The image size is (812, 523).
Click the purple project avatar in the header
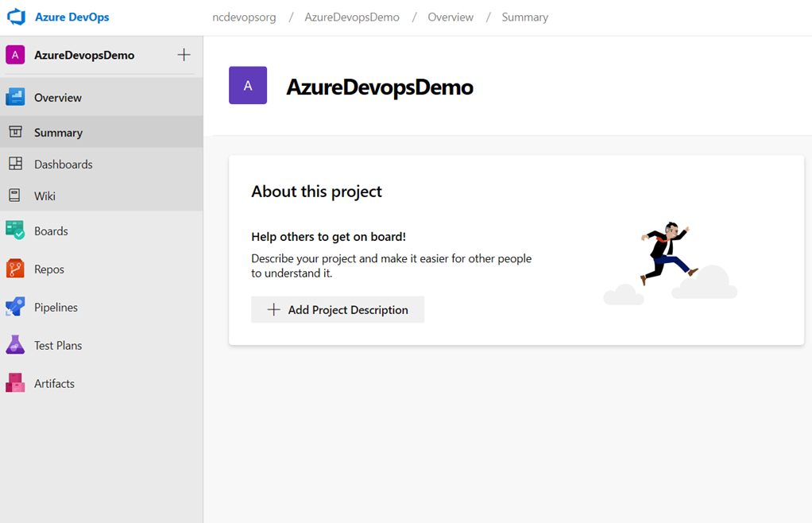click(x=248, y=85)
